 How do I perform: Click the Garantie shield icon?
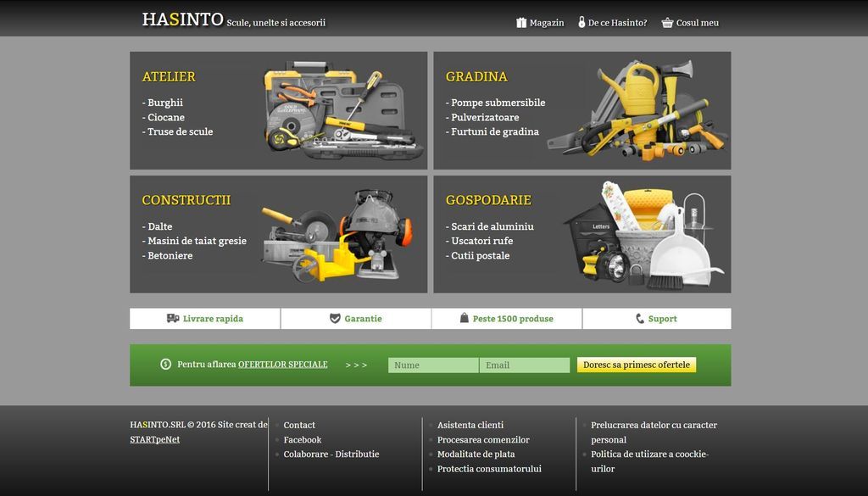pos(335,319)
